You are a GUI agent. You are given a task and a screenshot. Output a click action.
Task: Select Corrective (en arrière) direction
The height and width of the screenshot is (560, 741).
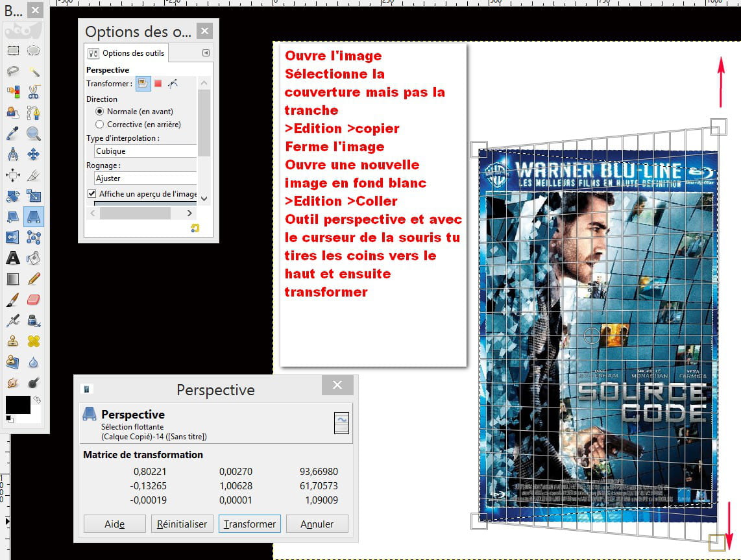[99, 124]
